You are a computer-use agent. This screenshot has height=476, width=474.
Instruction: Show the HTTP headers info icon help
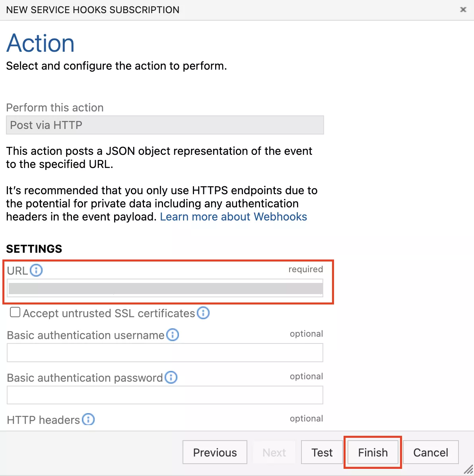(x=88, y=419)
